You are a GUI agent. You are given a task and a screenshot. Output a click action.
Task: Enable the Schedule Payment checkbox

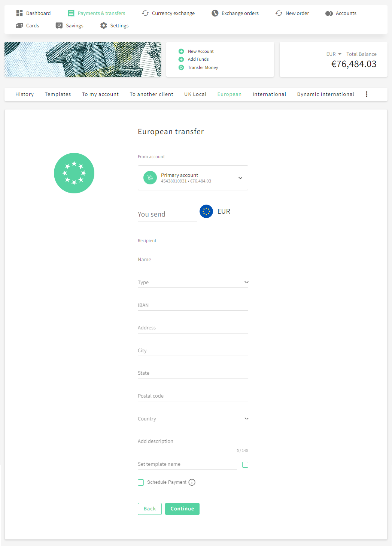(141, 482)
